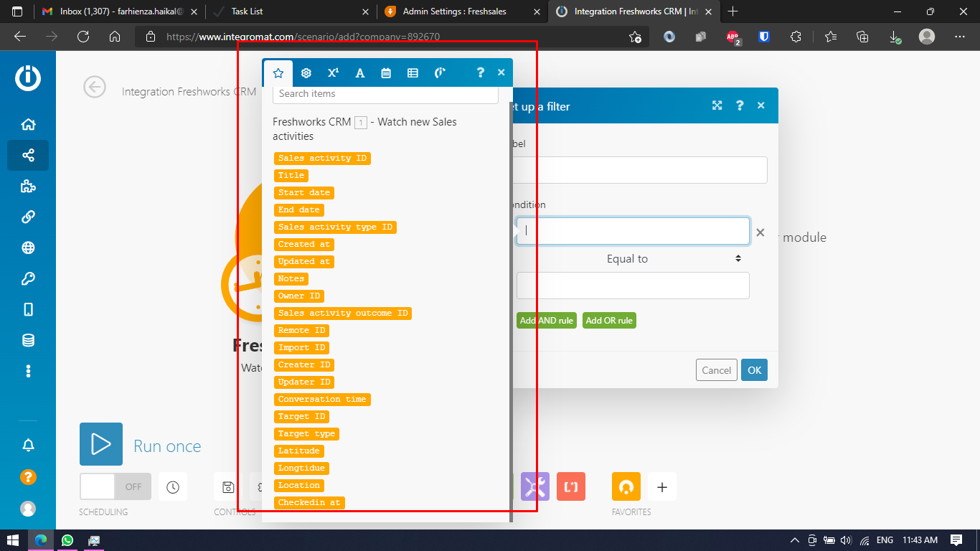Insert the End date item
Screen dimensions: 980x551
tap(299, 209)
